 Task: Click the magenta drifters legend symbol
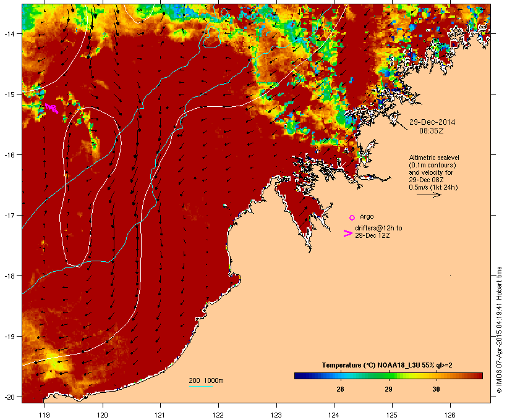tap(348, 233)
